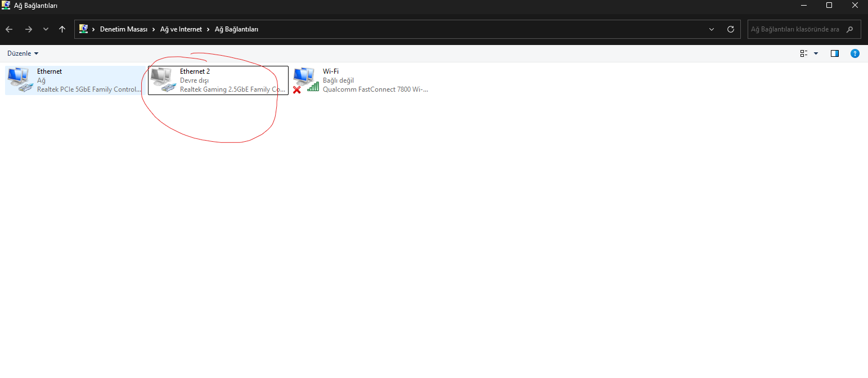Go forward with the right arrow
Image resolution: width=868 pixels, height=378 pixels.
(28, 29)
